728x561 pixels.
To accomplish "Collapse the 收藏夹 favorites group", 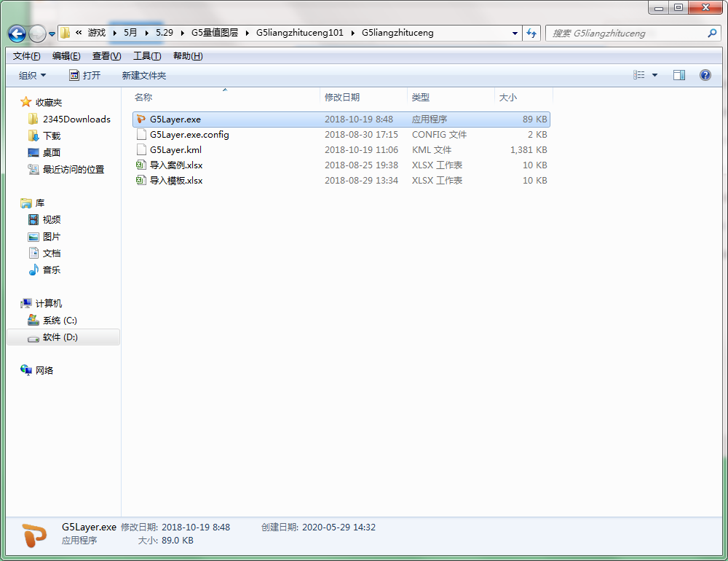I will (49, 103).
